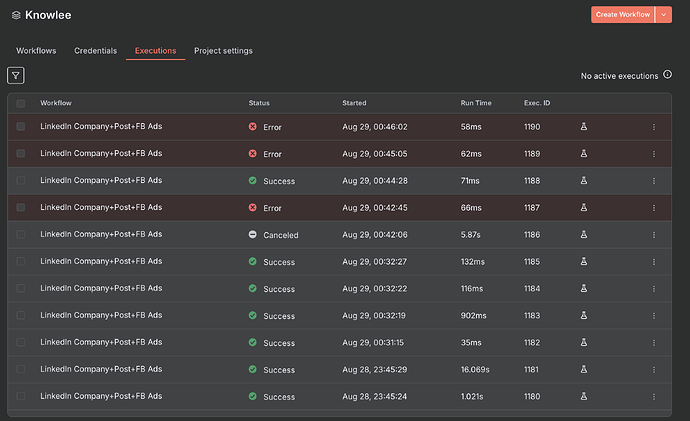Screen dimensions: 690x421
Task: Switch to the Workflows tab
Action: click(x=36, y=51)
